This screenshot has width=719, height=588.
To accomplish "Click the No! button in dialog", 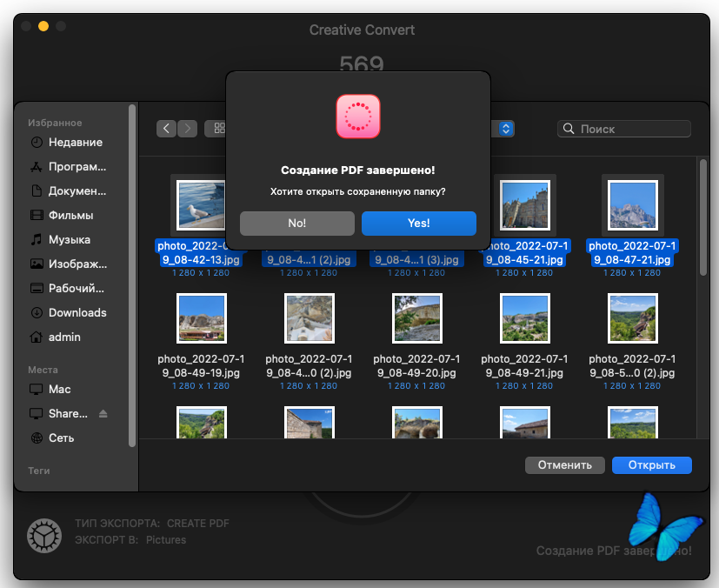I will 297,224.
